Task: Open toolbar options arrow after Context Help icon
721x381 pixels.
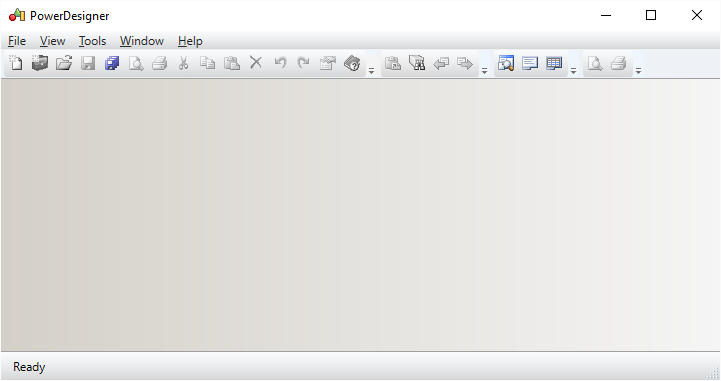Action: click(372, 71)
